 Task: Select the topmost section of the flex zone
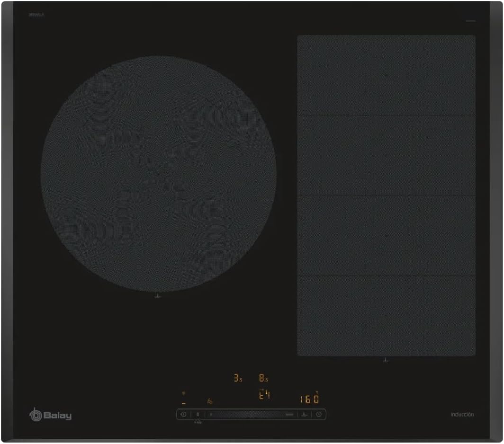coord(386,75)
